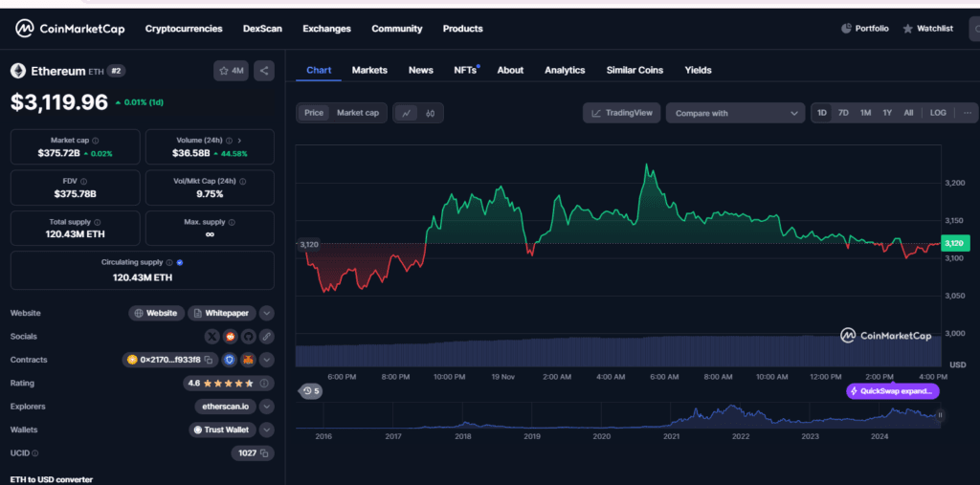Screen dimensions: 980x485
Task: Set chart range to 1M
Action: pyautogui.click(x=865, y=113)
